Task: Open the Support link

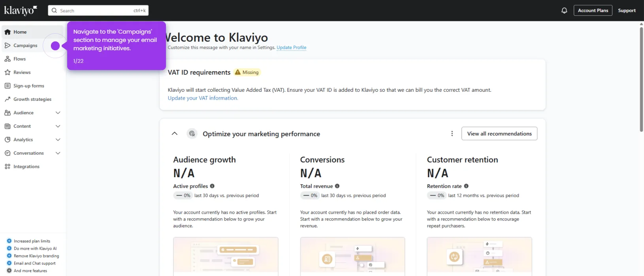Action: tap(627, 11)
